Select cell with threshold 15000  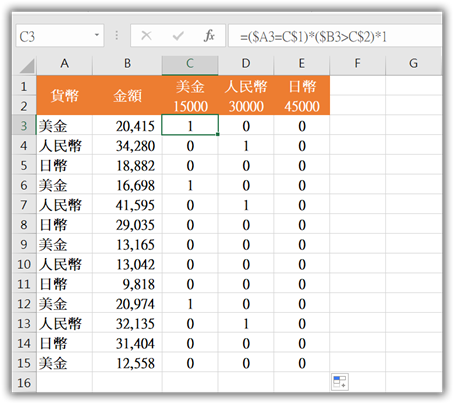[x=190, y=106]
